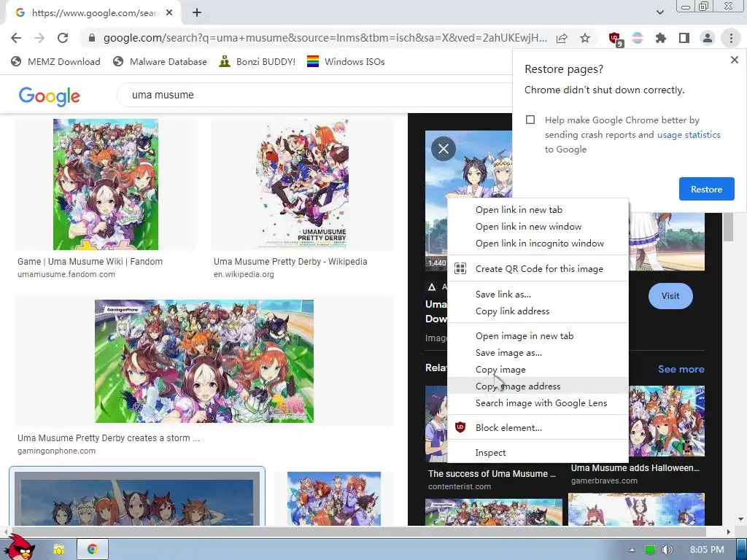Open the usage statistics link
Image resolution: width=747 pixels, height=560 pixels.
[x=689, y=135]
